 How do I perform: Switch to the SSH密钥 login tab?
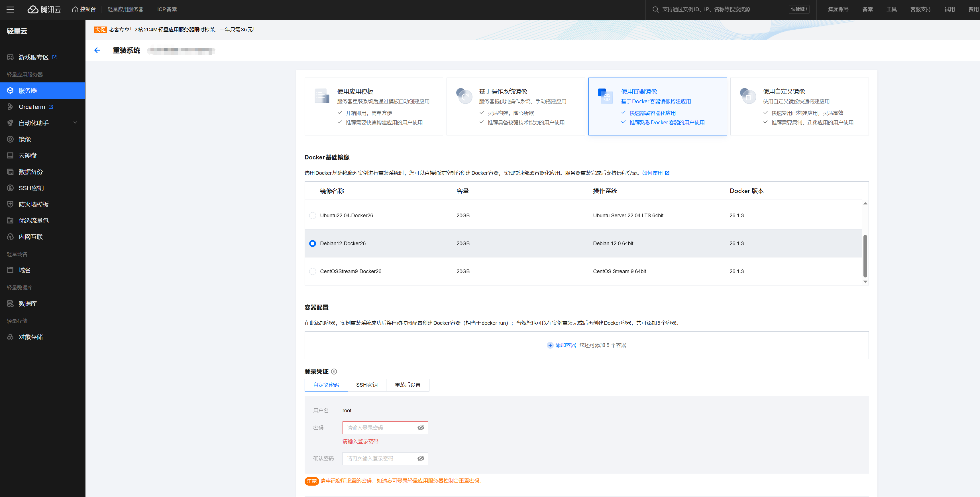point(367,385)
